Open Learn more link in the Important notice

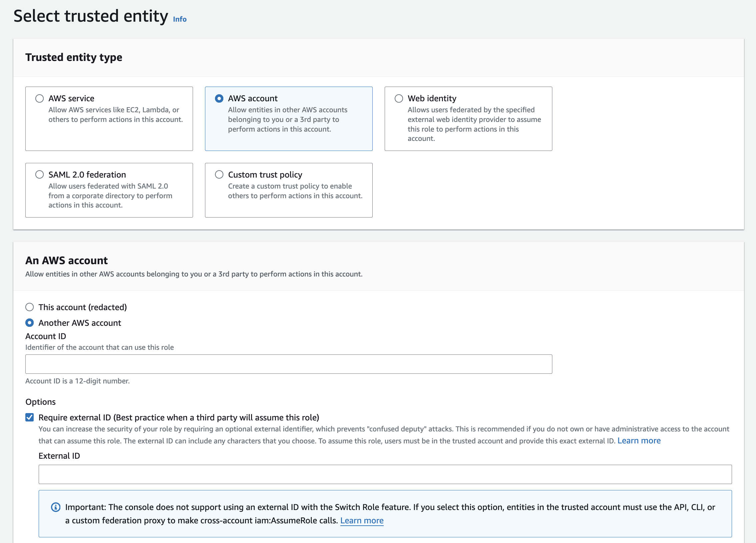[362, 521]
